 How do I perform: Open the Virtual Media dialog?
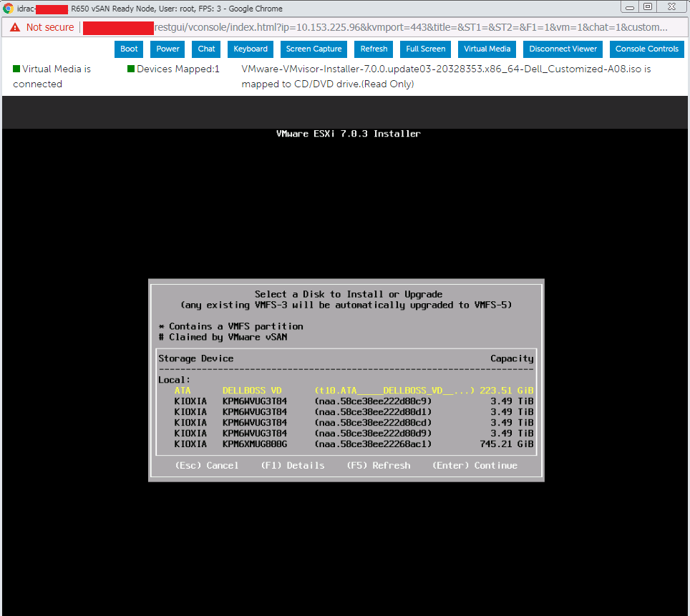pos(487,49)
